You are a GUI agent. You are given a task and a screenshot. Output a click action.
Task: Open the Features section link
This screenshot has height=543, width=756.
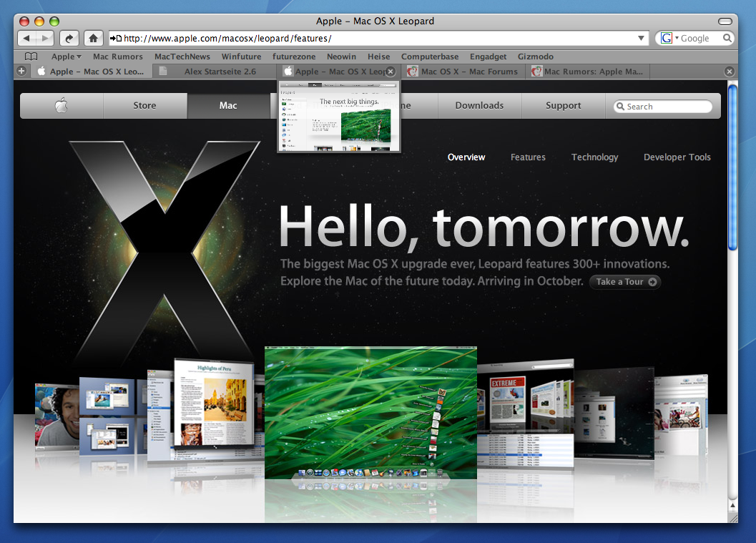528,157
